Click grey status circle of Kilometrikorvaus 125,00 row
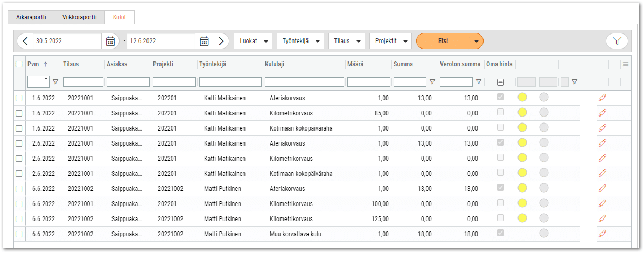 pos(544,218)
